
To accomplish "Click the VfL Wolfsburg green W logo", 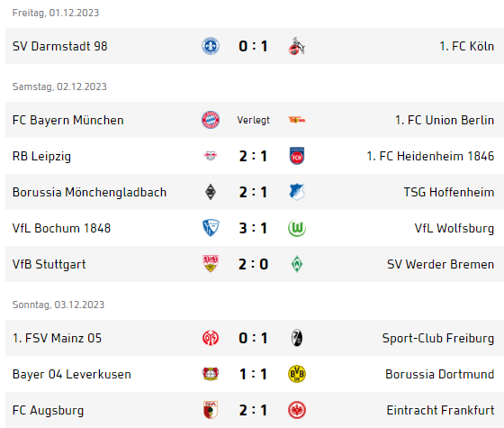I will [297, 228].
